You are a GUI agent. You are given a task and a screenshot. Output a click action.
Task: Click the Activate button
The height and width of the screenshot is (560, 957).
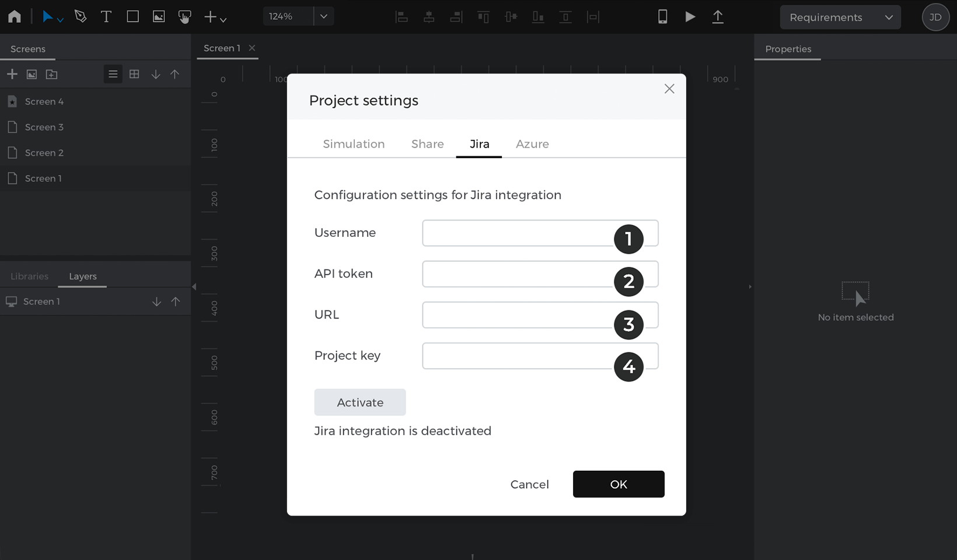(x=360, y=402)
